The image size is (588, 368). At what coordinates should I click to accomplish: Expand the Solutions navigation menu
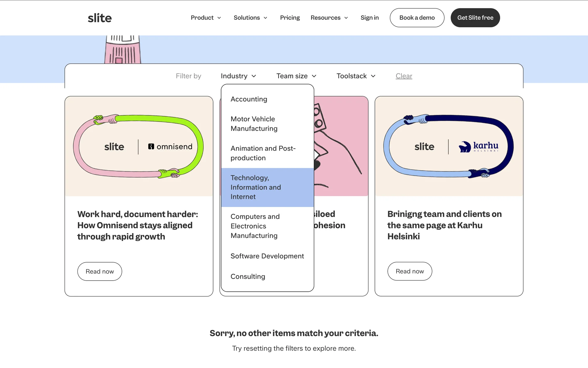click(x=250, y=18)
